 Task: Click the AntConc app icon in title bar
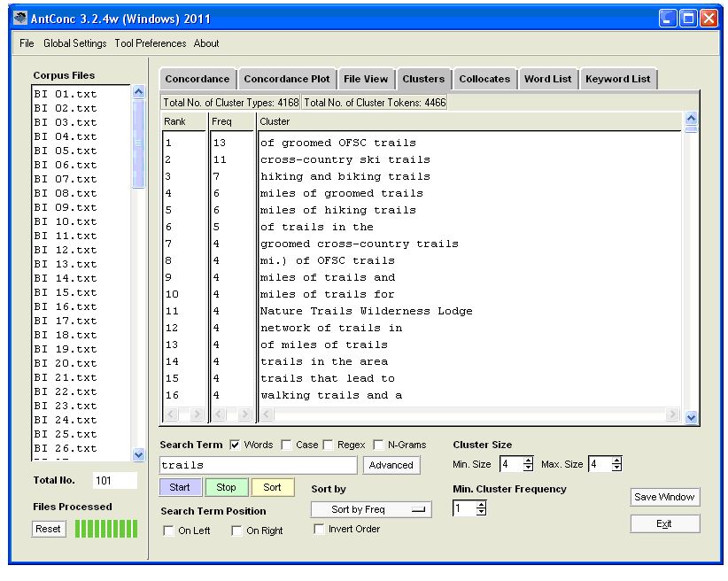coord(20,19)
